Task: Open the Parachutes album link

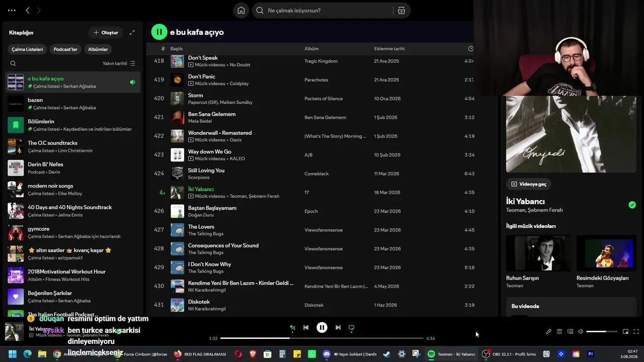Action: (x=316, y=80)
